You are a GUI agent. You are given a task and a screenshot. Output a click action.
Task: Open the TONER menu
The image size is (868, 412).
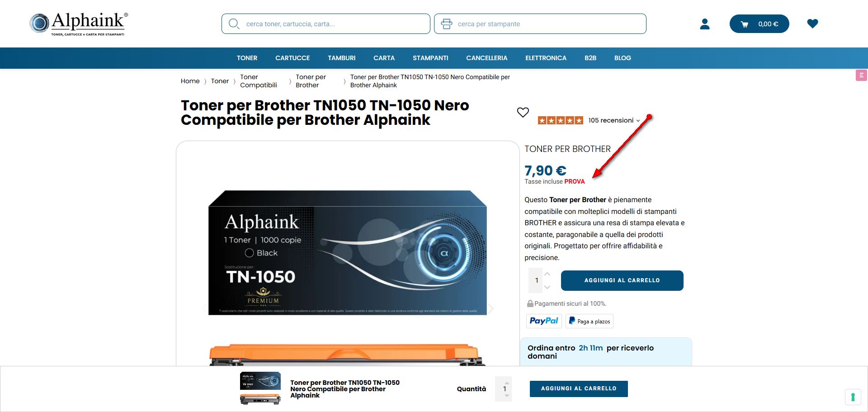click(x=247, y=58)
